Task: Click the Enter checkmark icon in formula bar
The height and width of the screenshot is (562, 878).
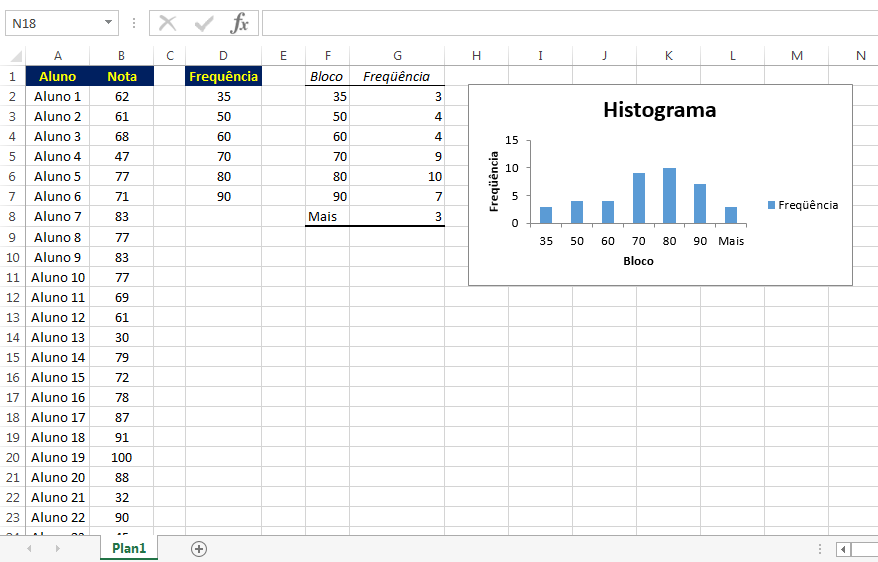Action: 204,23
